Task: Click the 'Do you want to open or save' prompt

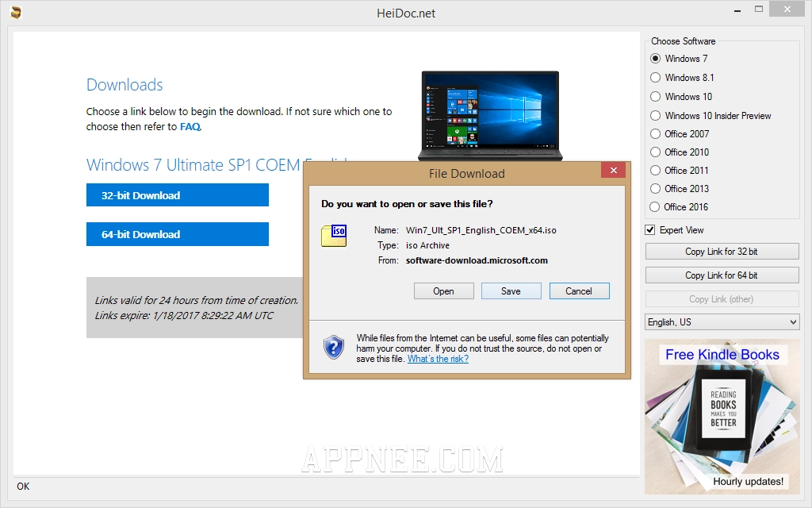Action: click(x=407, y=204)
